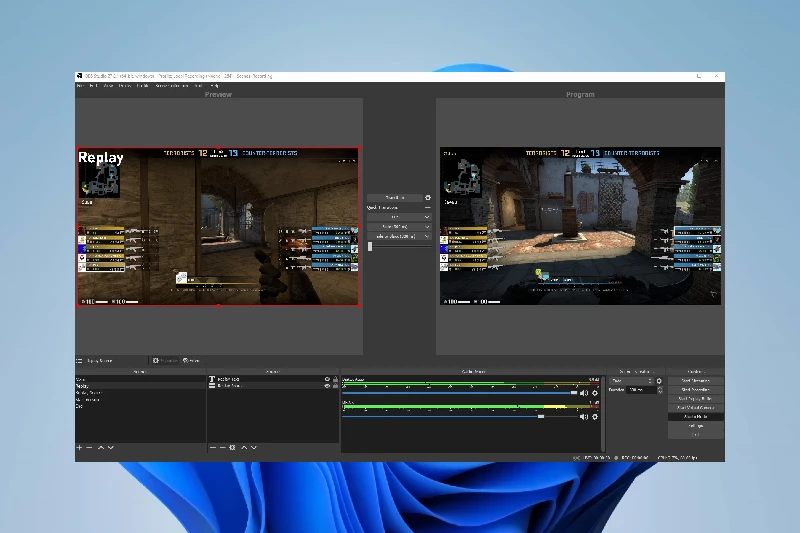This screenshot has width=800, height=533.
Task: Open the Edit menu
Action: tap(93, 86)
